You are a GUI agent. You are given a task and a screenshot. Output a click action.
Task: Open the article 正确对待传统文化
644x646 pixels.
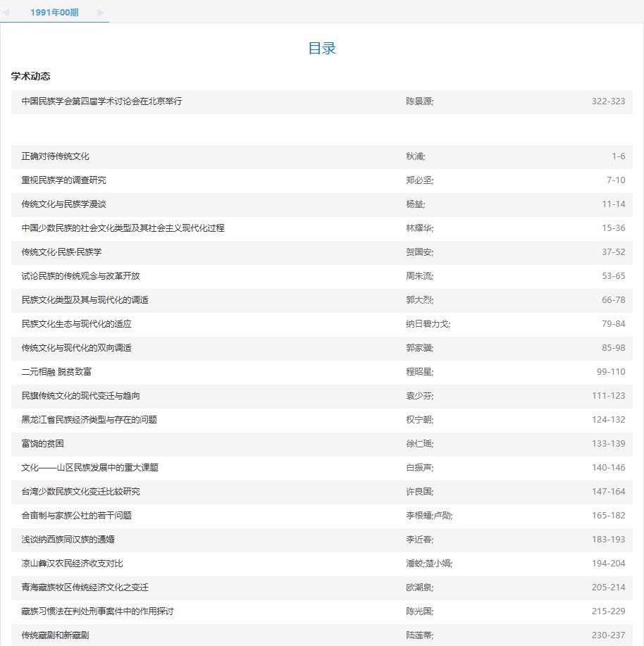[x=55, y=156]
